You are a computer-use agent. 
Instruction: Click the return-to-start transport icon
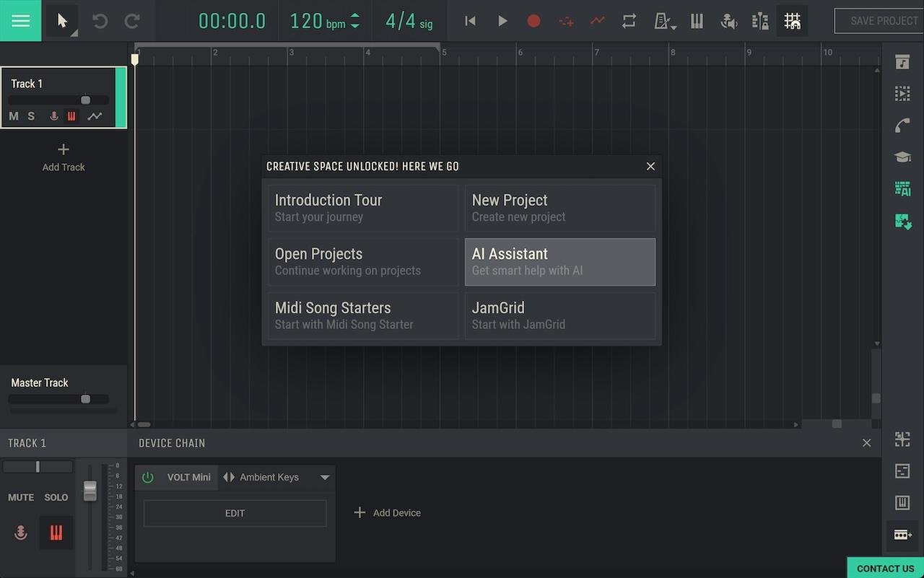(x=470, y=21)
